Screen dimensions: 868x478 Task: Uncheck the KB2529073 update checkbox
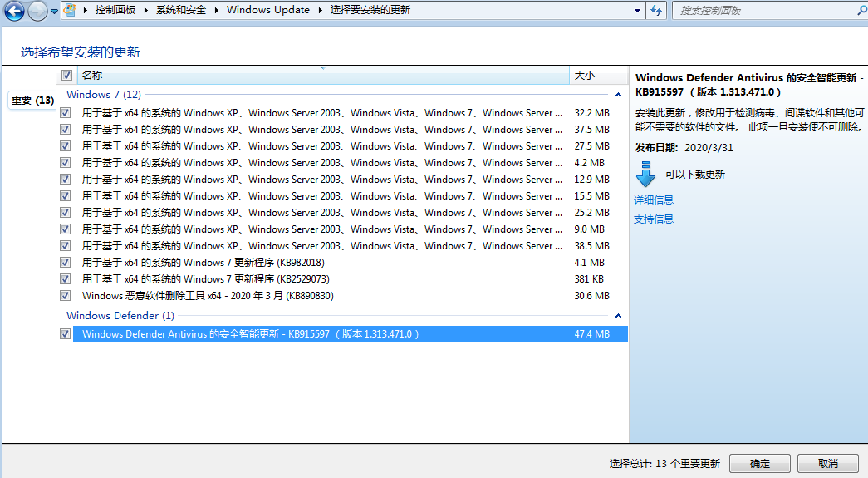[66, 279]
